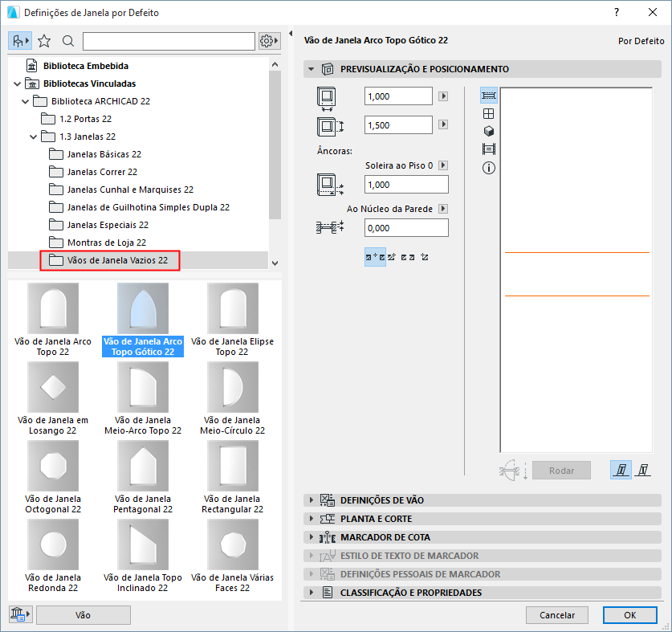672x632 pixels.
Task: Switch preview to section view icon
Action: tap(489, 149)
